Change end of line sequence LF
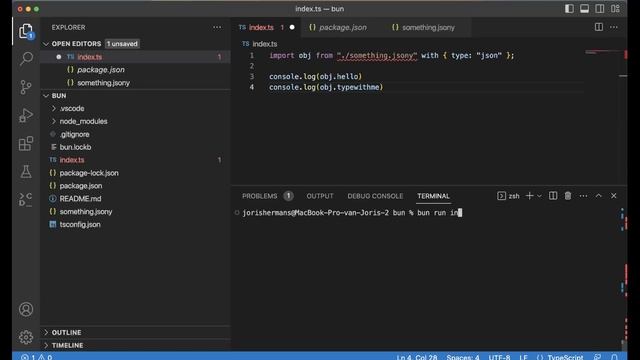 [x=523, y=357]
